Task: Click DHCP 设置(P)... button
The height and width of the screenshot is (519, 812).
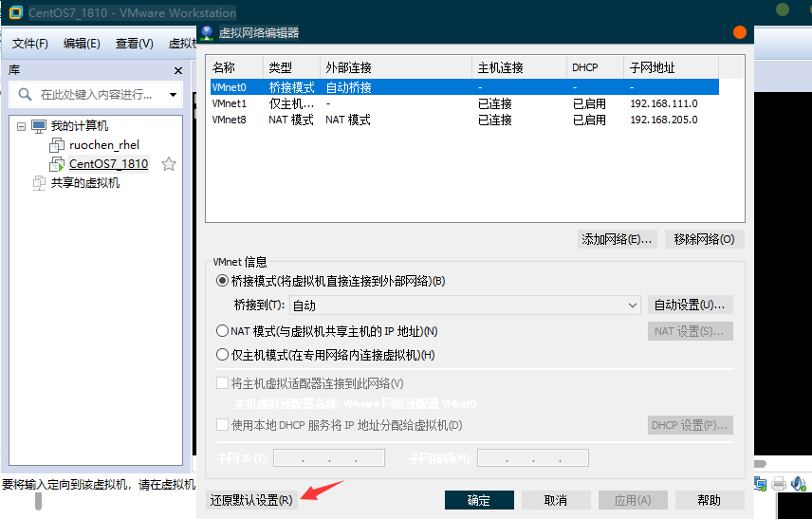Action: coord(690,425)
